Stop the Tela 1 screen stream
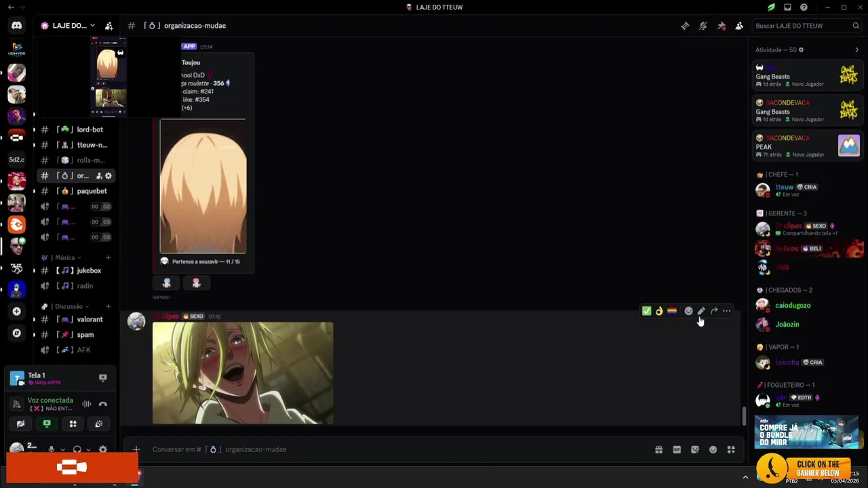Viewport: 868px width, 488px height. 103,378
